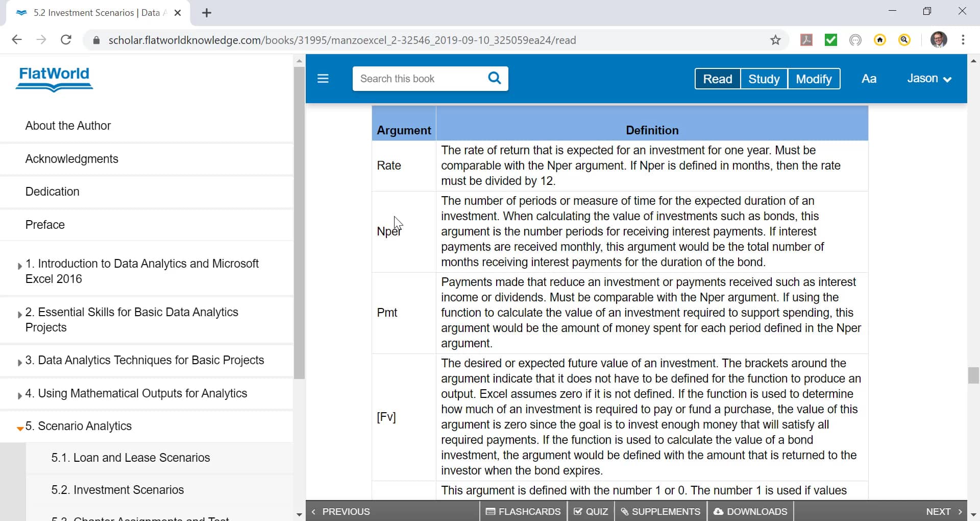Go to the Previous section

coord(340,511)
